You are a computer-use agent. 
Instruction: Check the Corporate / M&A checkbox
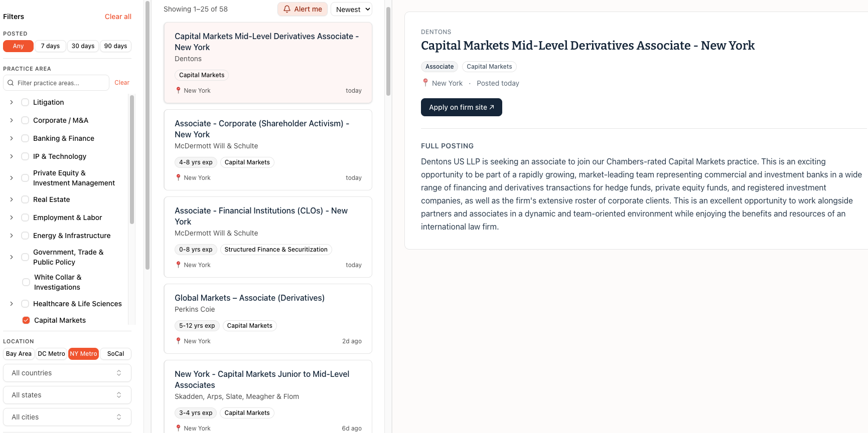coord(25,120)
